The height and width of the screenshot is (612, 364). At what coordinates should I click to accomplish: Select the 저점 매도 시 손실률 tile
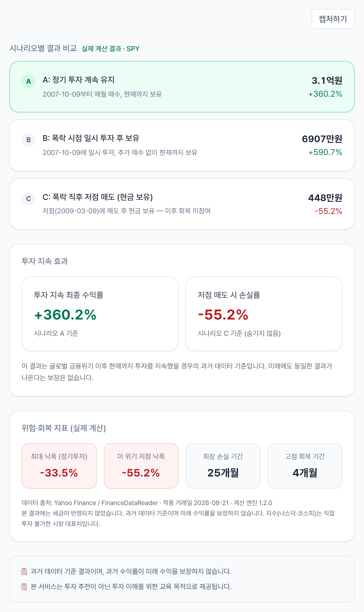tap(264, 313)
